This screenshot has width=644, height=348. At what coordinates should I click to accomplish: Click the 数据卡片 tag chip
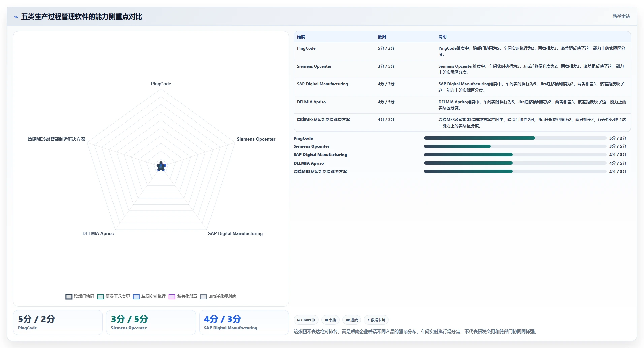(376, 320)
